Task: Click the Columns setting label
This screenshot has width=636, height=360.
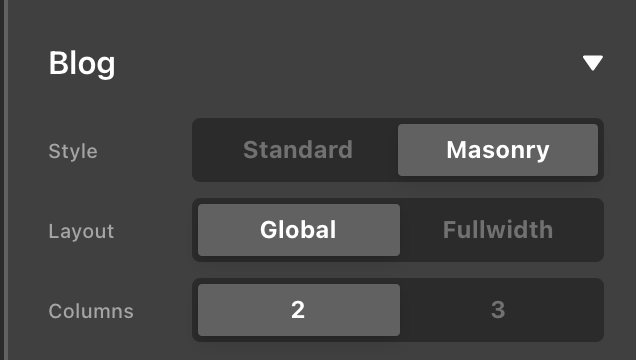Action: [91, 311]
